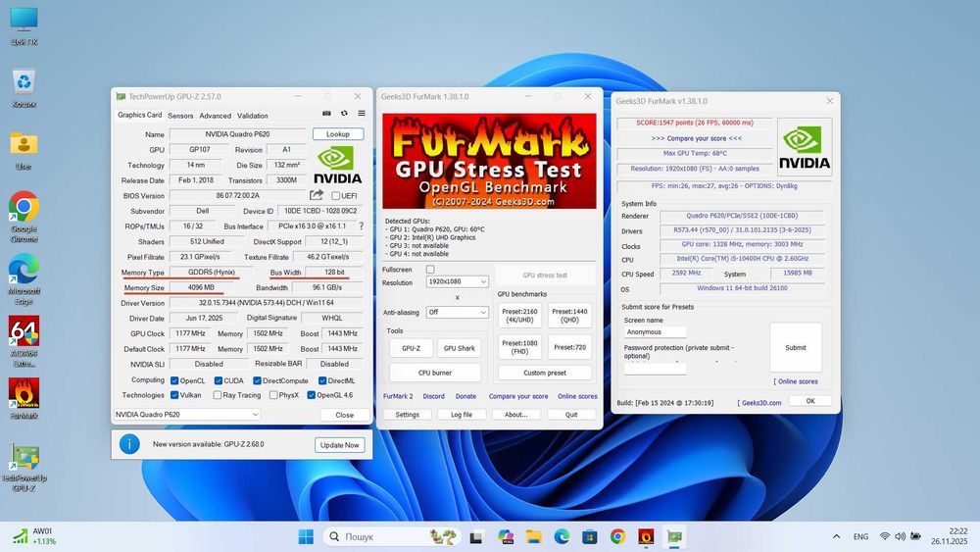Open the GPU-Z screenshot camera icon
The height and width of the screenshot is (552, 980).
coord(326,113)
